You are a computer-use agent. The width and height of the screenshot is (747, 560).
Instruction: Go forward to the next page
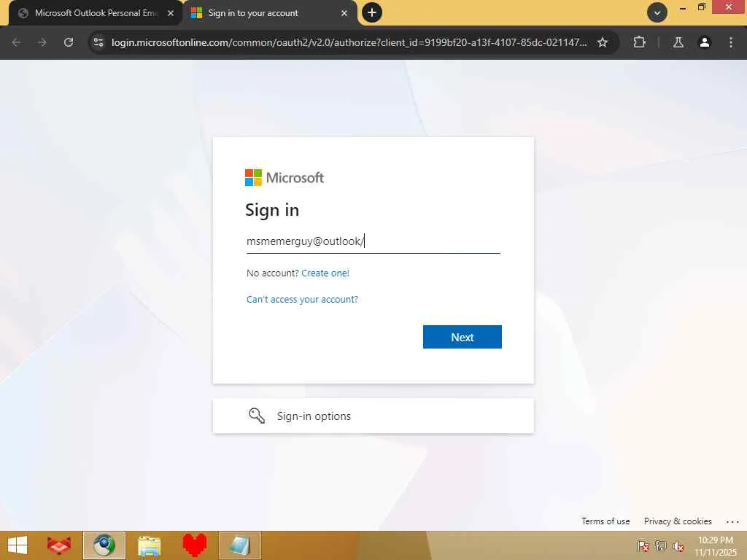(x=42, y=42)
